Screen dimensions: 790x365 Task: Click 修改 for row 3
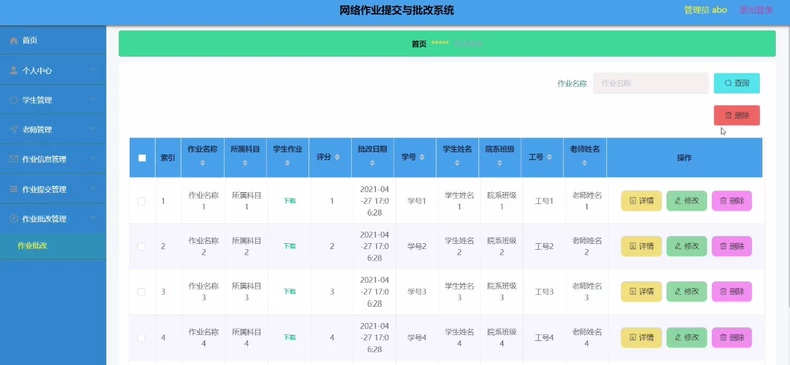coord(687,292)
